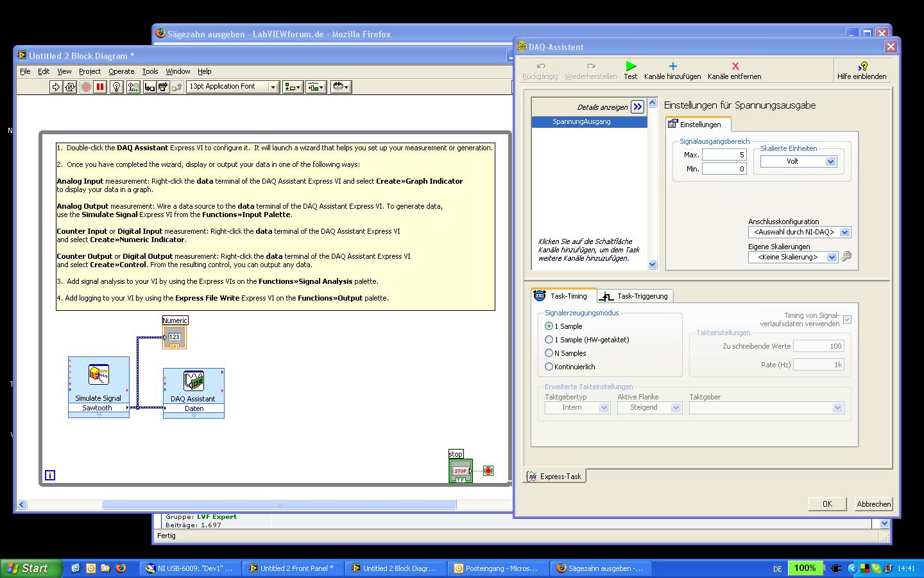Click the Retain Wire Values icon
The width and height of the screenshot is (924, 578).
pos(133,87)
